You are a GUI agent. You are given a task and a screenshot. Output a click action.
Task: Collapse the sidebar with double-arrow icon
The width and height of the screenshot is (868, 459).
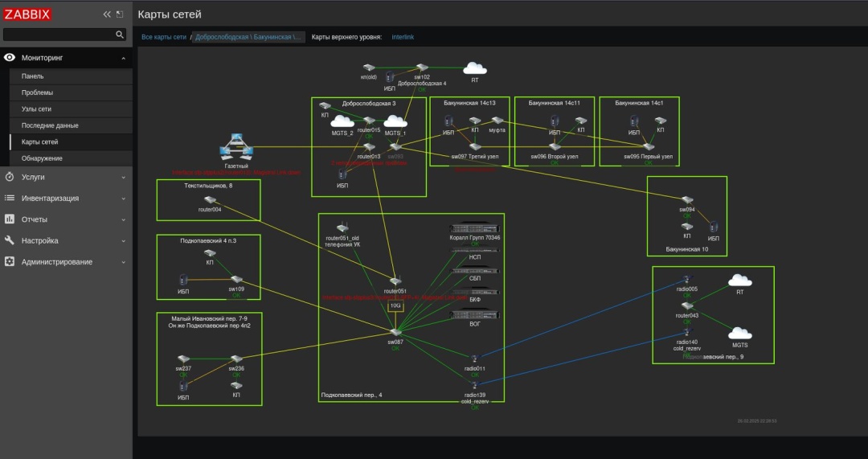107,14
